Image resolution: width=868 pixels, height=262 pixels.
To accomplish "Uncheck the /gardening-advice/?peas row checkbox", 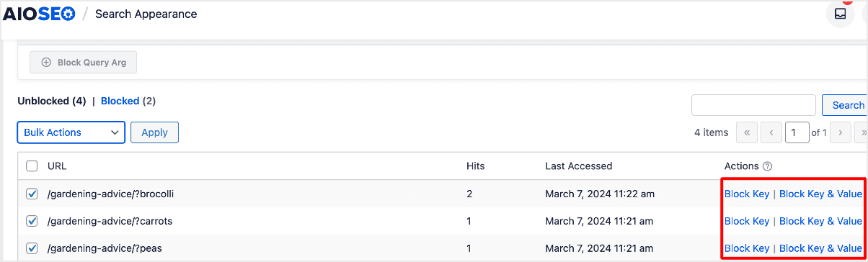I will (32, 248).
